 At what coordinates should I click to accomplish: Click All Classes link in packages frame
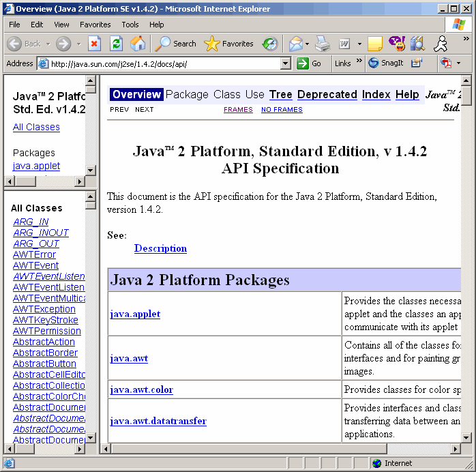(36, 127)
